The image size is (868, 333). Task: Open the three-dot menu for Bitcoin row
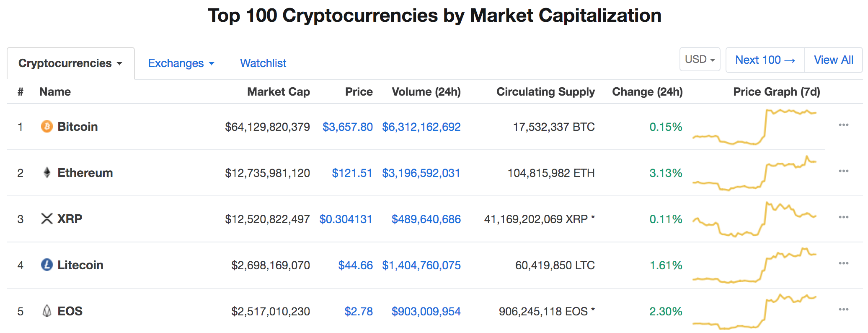click(x=844, y=125)
